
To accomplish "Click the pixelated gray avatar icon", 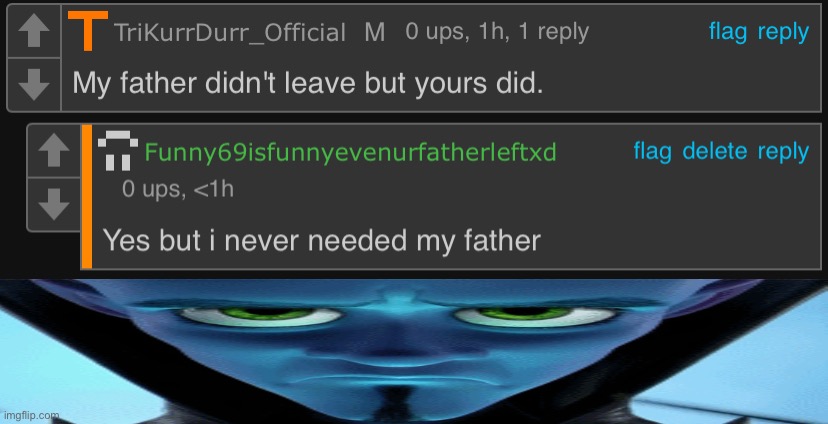I will [x=118, y=152].
